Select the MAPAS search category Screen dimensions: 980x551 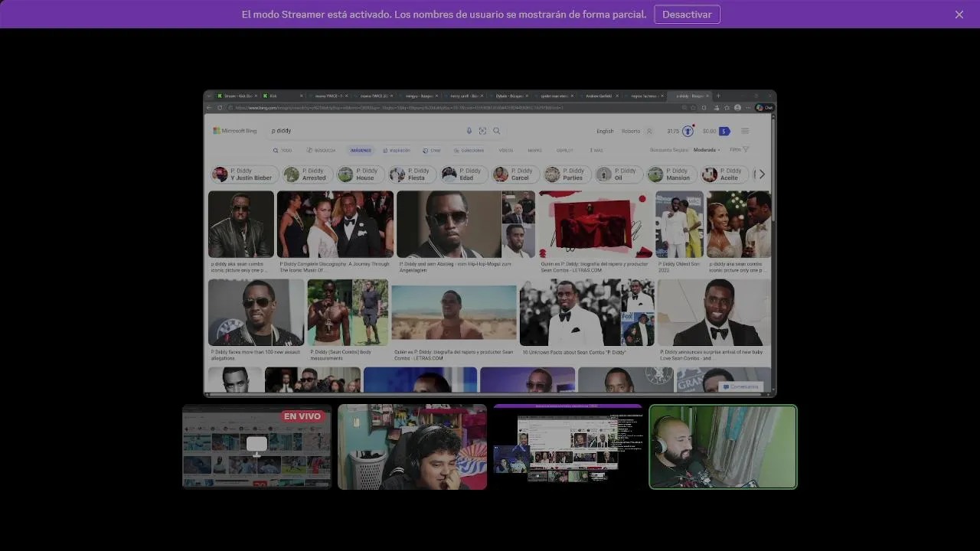534,150
